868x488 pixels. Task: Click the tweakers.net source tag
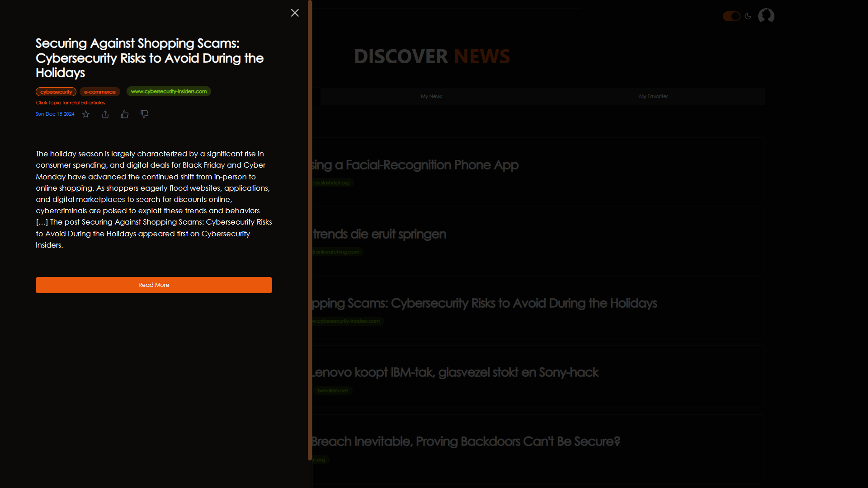[x=333, y=390]
